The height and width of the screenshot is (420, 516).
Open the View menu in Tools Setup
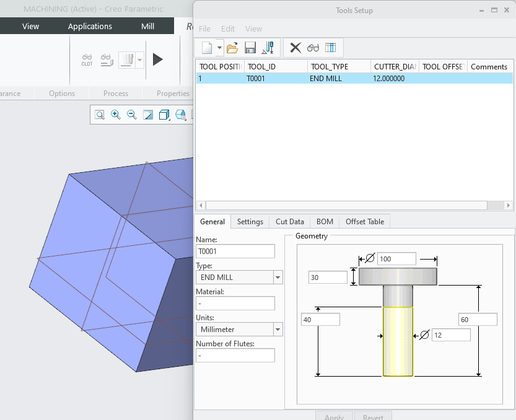pyautogui.click(x=253, y=29)
